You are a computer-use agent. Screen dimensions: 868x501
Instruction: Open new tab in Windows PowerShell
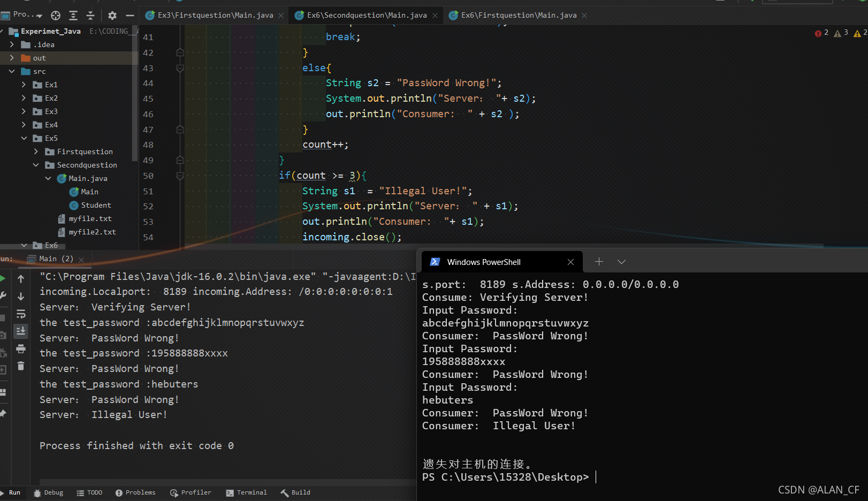pyautogui.click(x=599, y=261)
